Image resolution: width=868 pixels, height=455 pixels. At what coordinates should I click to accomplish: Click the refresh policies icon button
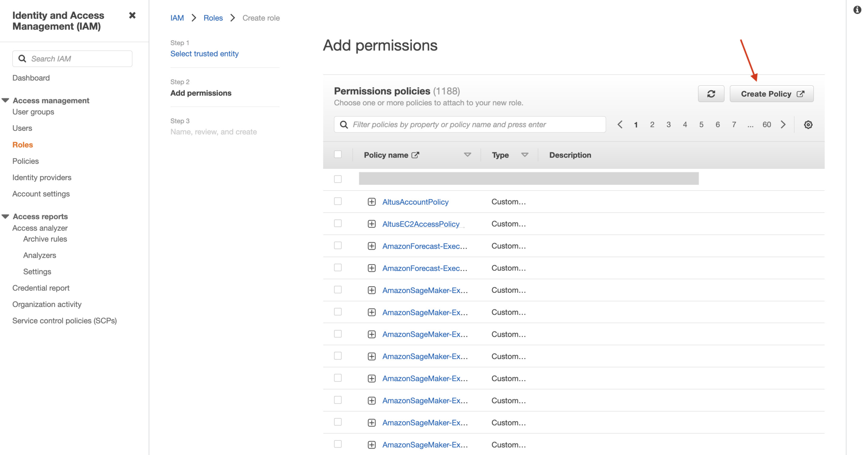point(711,94)
